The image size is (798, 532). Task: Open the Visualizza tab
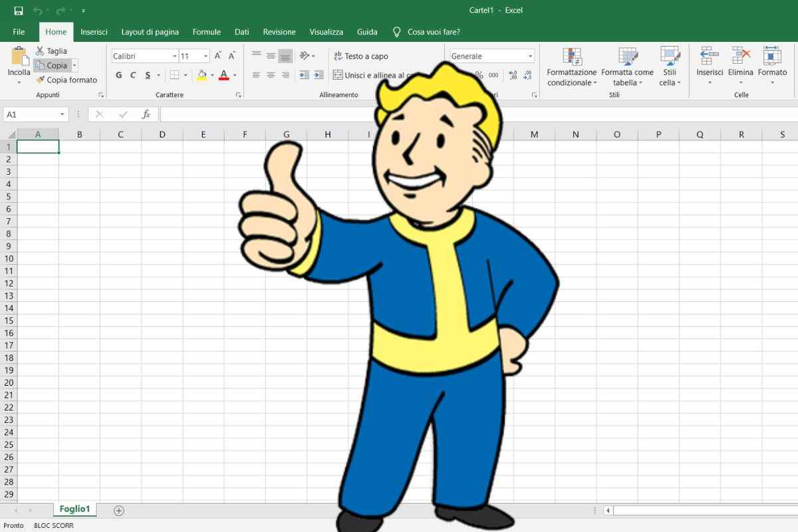327,32
